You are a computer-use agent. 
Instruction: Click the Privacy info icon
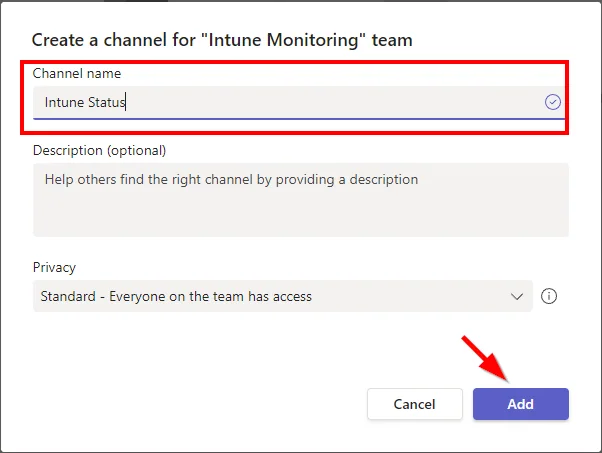click(549, 296)
